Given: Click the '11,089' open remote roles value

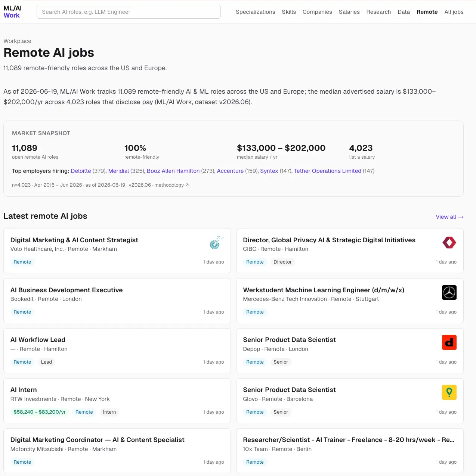Looking at the screenshot, I should coord(25,148).
